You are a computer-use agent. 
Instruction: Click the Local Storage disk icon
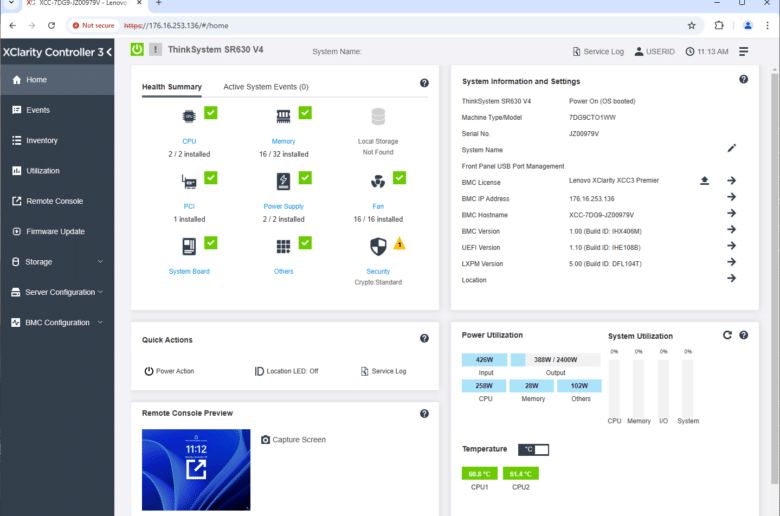[378, 116]
